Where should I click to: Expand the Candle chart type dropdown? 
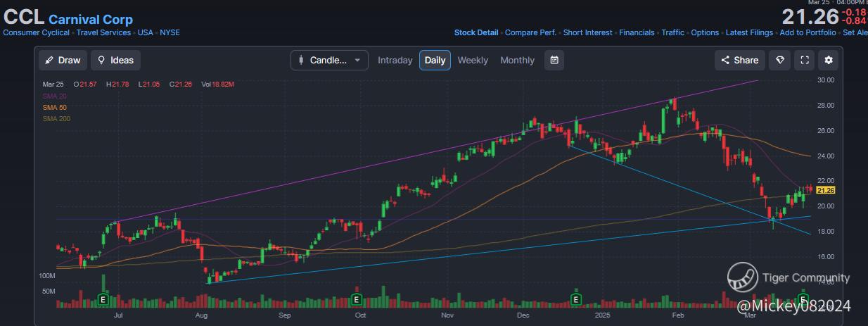329,61
